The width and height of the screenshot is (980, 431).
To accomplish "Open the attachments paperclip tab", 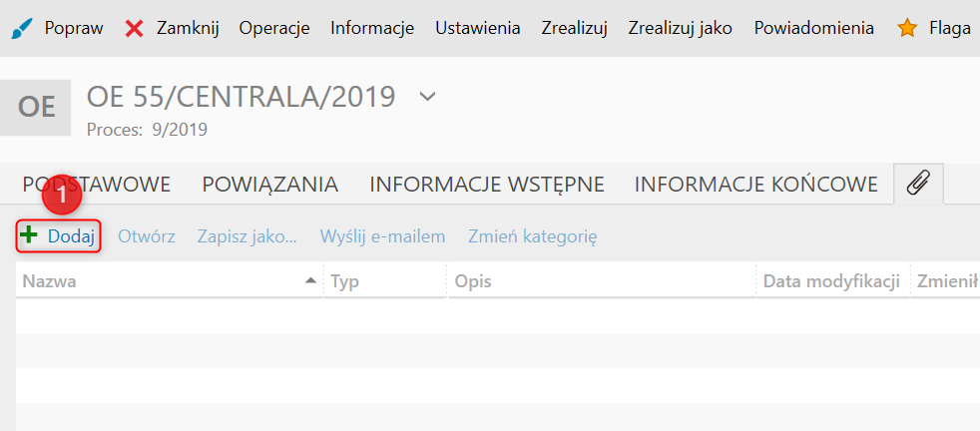I will (x=918, y=184).
